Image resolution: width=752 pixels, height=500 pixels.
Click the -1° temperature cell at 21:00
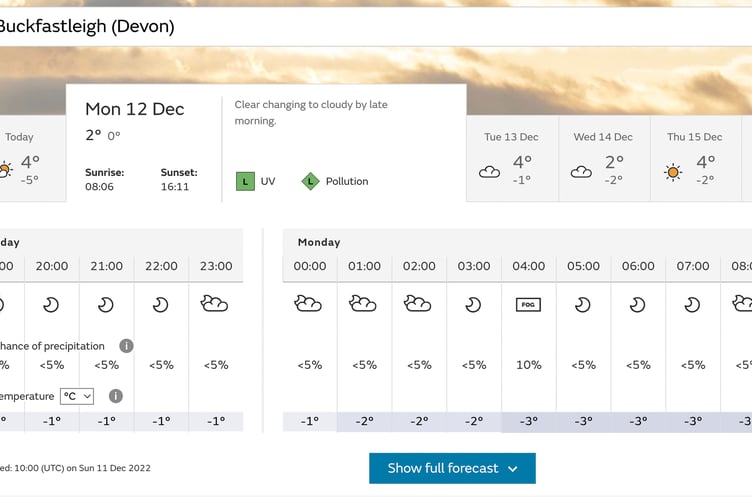(106, 421)
